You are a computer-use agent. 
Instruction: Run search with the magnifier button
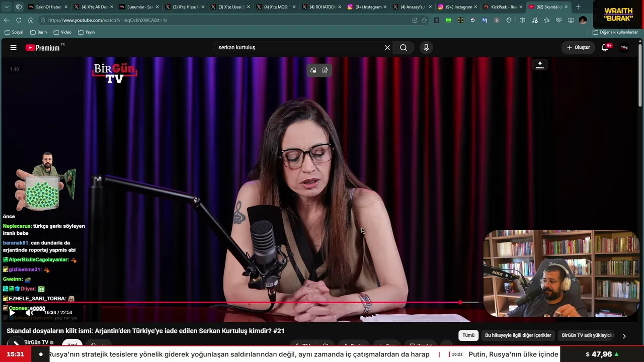pyautogui.click(x=404, y=48)
